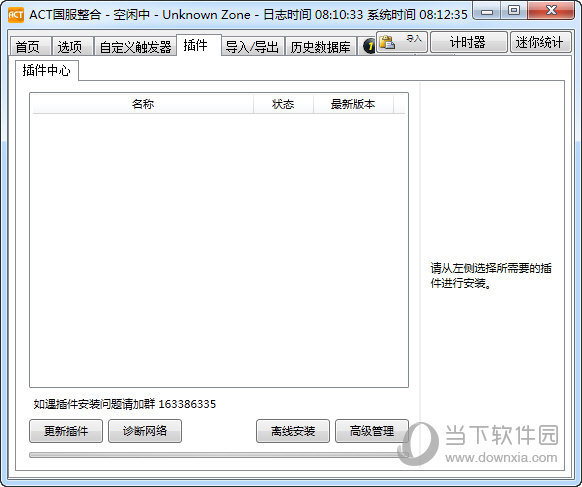The image size is (582, 487).
Task: Sort by the 名称 column header
Action: point(143,104)
